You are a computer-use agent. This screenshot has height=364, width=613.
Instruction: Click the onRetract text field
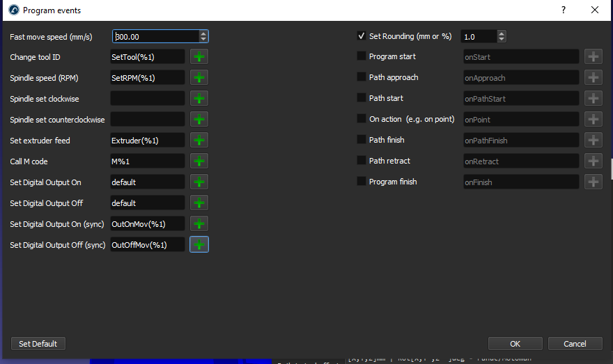pyautogui.click(x=521, y=161)
